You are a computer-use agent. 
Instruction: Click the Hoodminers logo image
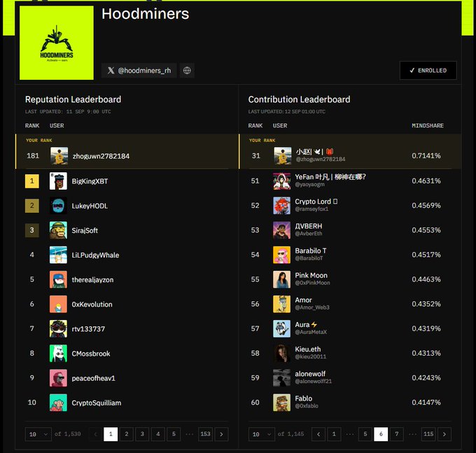tap(57, 43)
